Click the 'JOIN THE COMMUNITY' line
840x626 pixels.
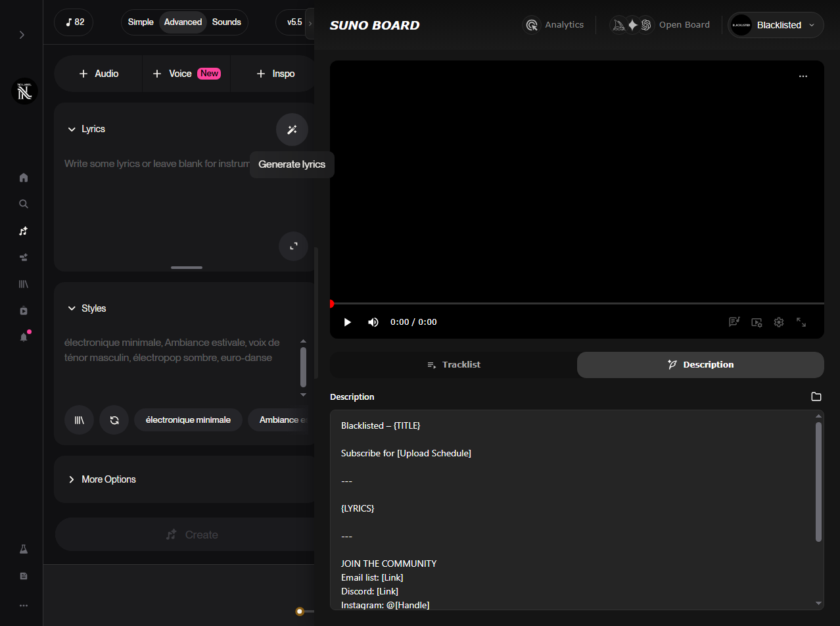click(388, 564)
